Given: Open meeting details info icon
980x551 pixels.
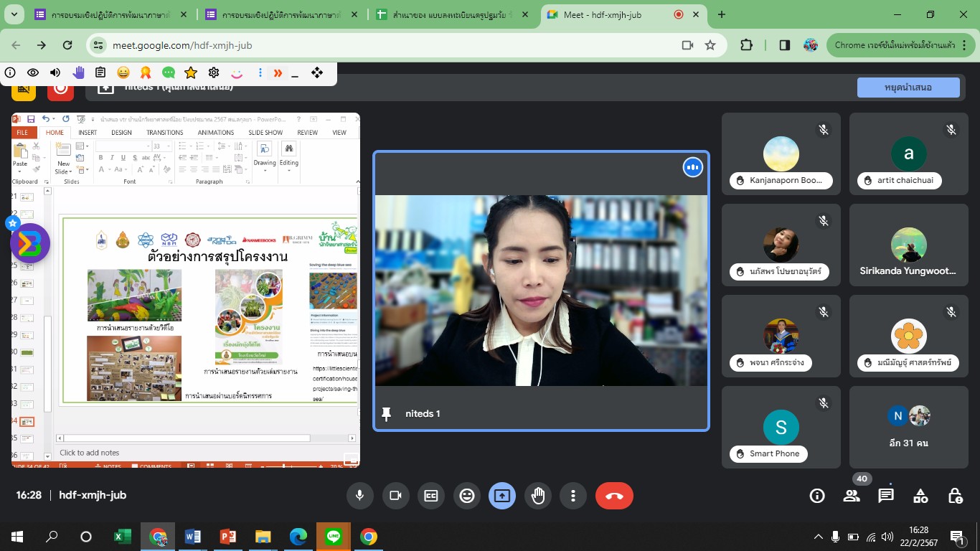Looking at the screenshot, I should point(816,496).
